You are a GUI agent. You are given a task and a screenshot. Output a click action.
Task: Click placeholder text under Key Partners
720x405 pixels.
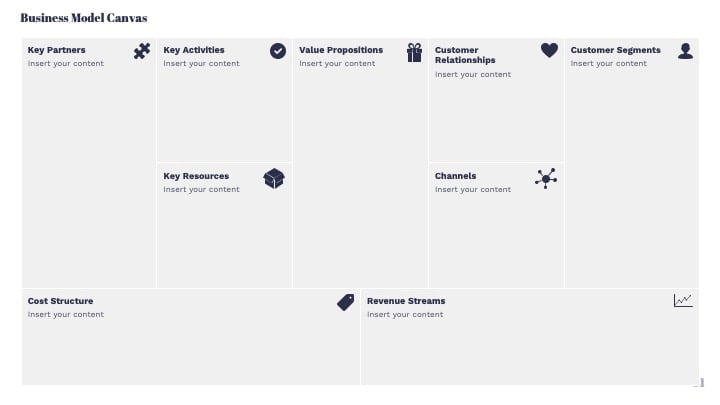click(66, 63)
